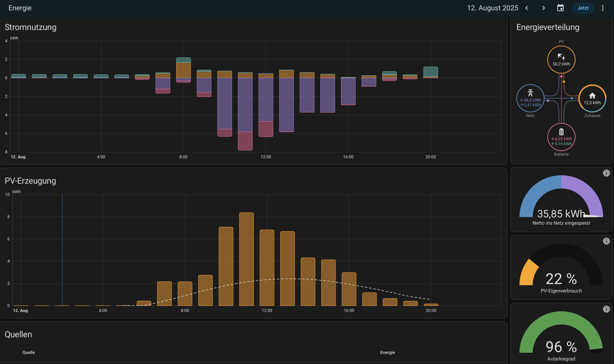Click the Quelle column header

(x=29, y=352)
